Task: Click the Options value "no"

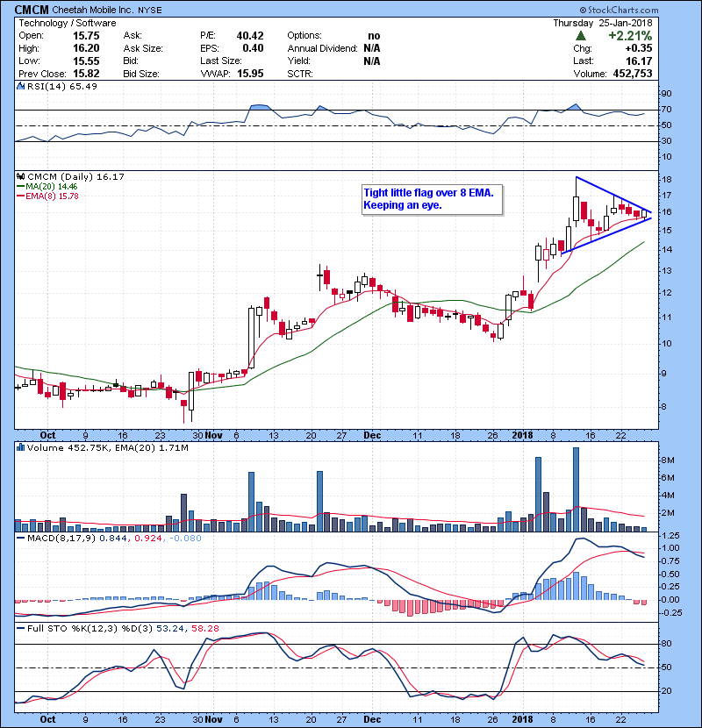Action: (374, 36)
